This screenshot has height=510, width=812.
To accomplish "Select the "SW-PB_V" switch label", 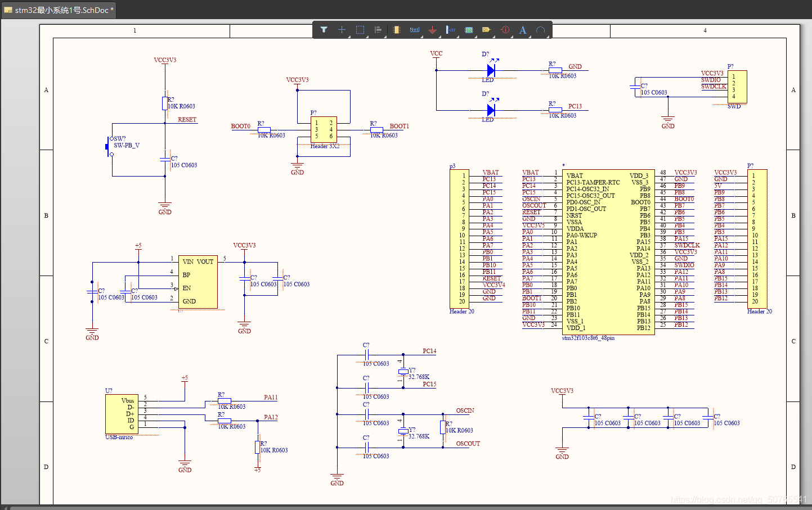I will [x=127, y=145].
